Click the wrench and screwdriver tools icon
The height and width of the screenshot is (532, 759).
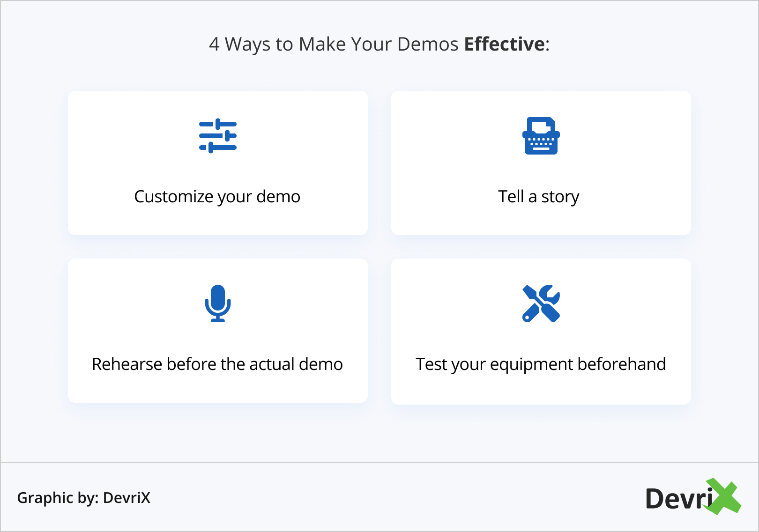click(x=541, y=303)
